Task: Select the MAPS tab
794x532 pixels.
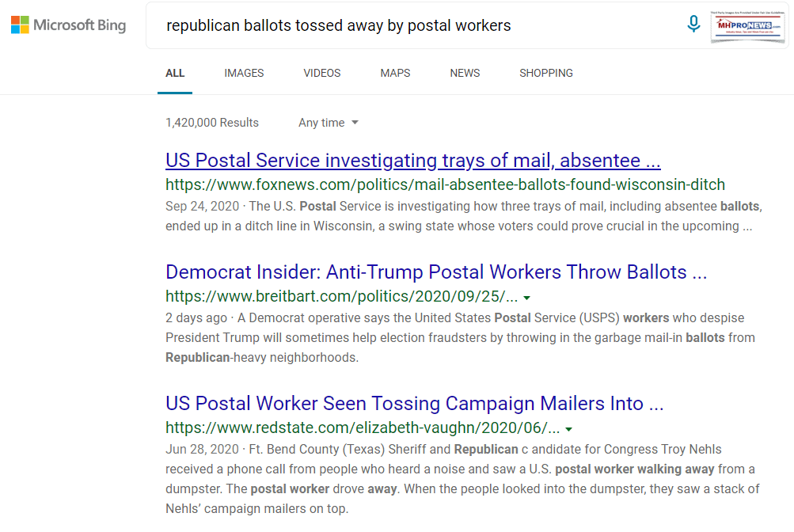Action: pyautogui.click(x=395, y=73)
